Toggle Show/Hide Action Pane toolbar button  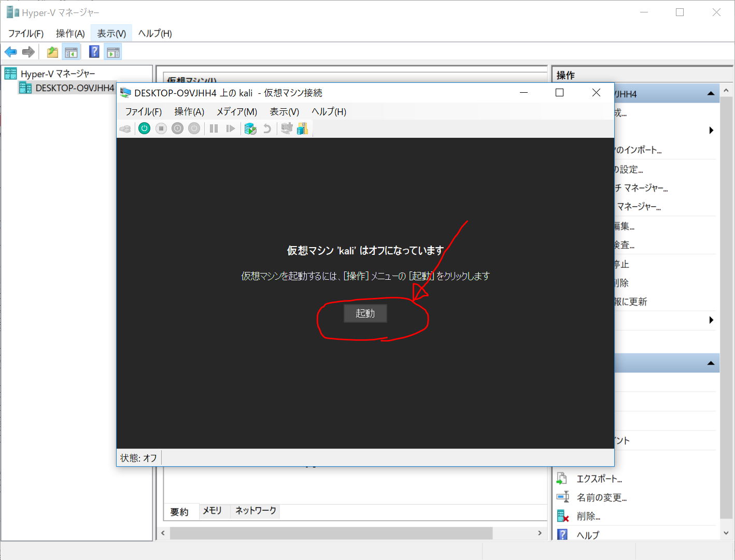coord(113,52)
